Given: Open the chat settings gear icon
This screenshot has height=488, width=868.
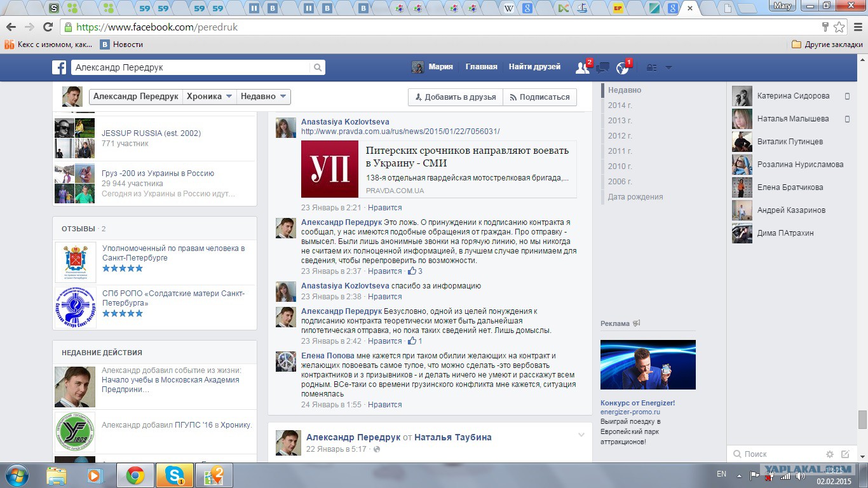Looking at the screenshot, I should 829,454.
